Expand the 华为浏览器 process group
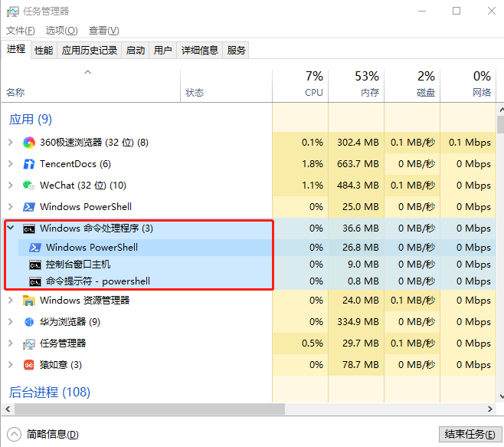 pyautogui.click(x=10, y=321)
